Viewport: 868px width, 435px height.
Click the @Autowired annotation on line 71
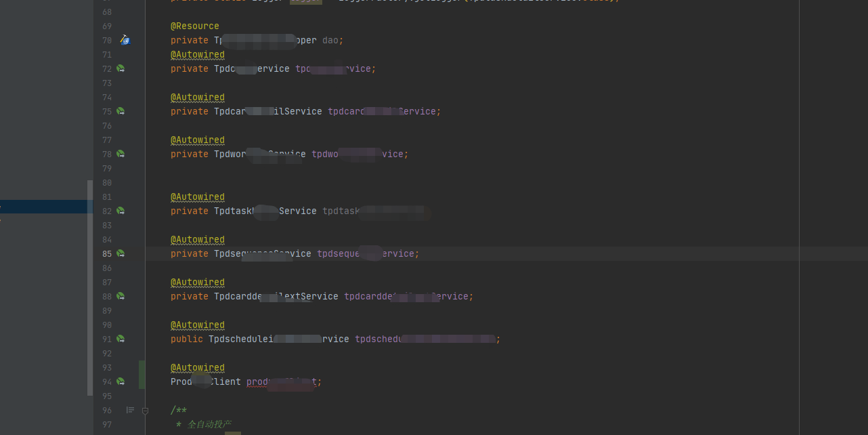point(198,55)
